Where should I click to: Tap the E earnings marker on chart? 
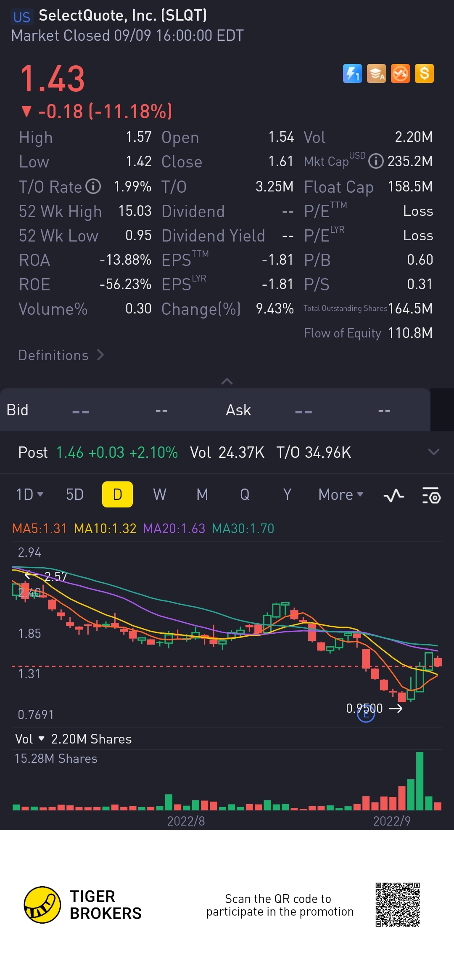366,714
